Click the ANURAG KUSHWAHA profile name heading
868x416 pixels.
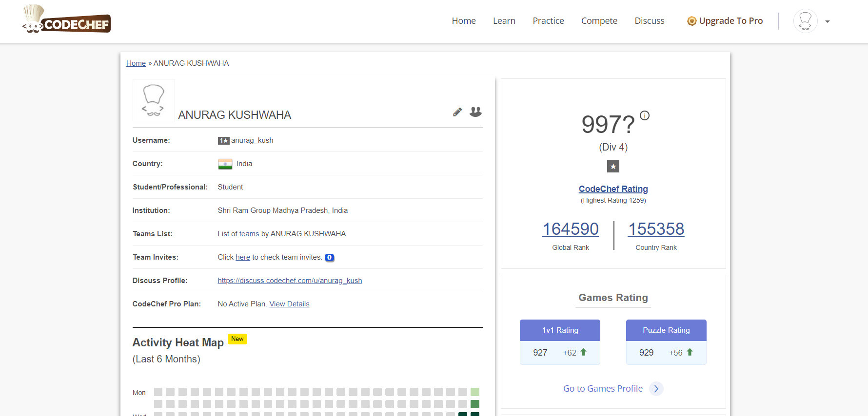(x=235, y=115)
